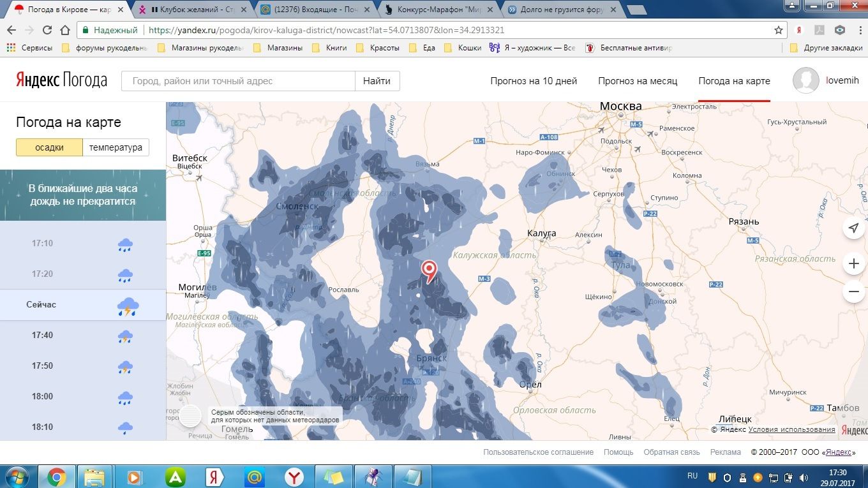This screenshot has height=488, width=868.
Task: Go to the browser home page
Action: [64, 30]
